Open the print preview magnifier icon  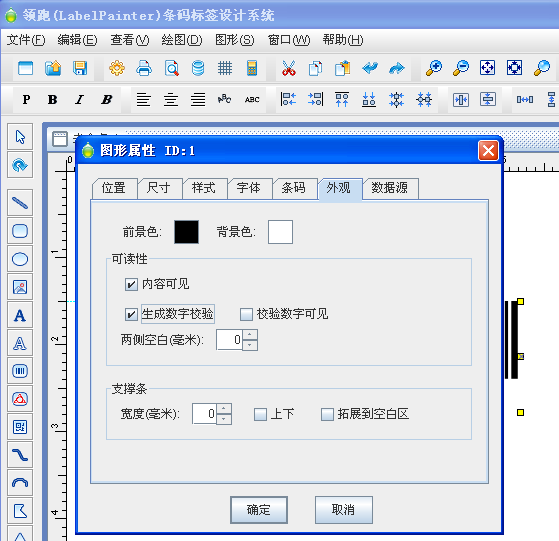tap(171, 68)
